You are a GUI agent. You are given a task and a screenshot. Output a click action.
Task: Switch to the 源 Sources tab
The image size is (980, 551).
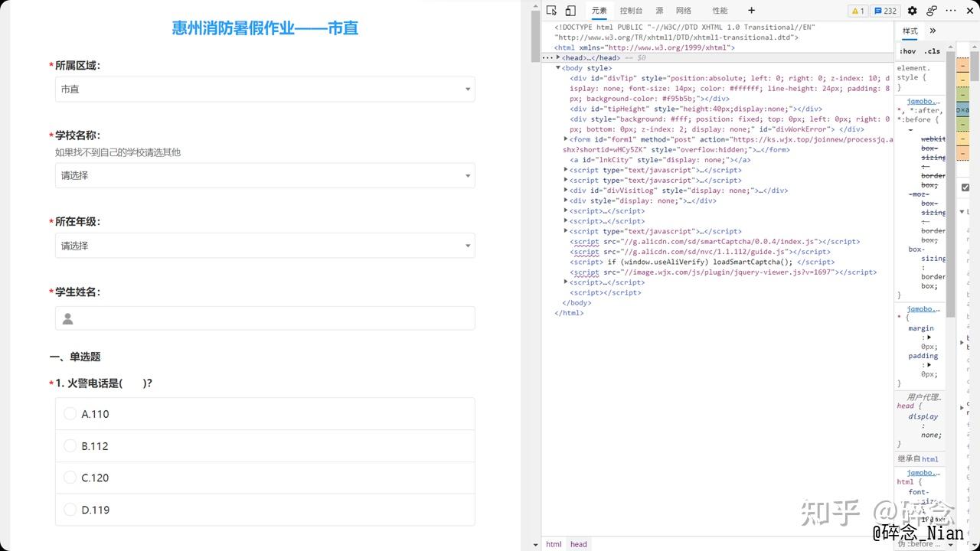coord(659,11)
